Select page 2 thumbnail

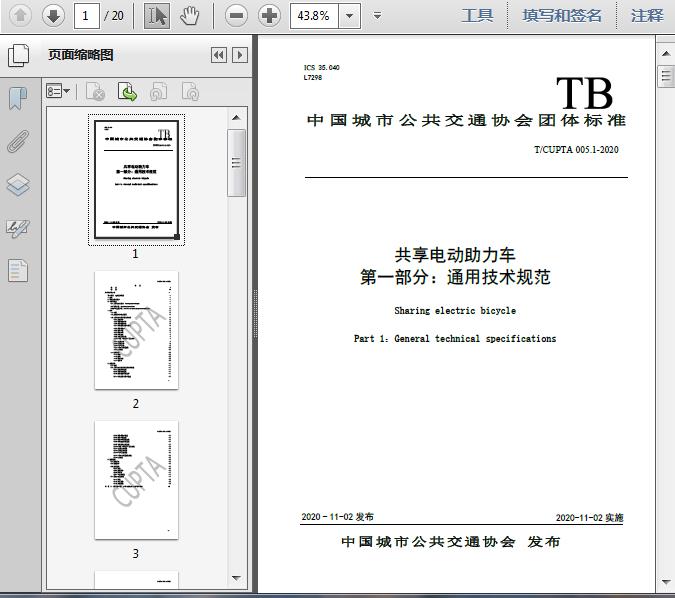136,330
